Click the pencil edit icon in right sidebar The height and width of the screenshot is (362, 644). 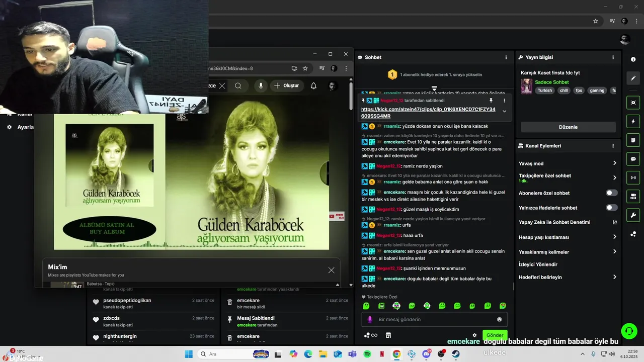(x=633, y=78)
